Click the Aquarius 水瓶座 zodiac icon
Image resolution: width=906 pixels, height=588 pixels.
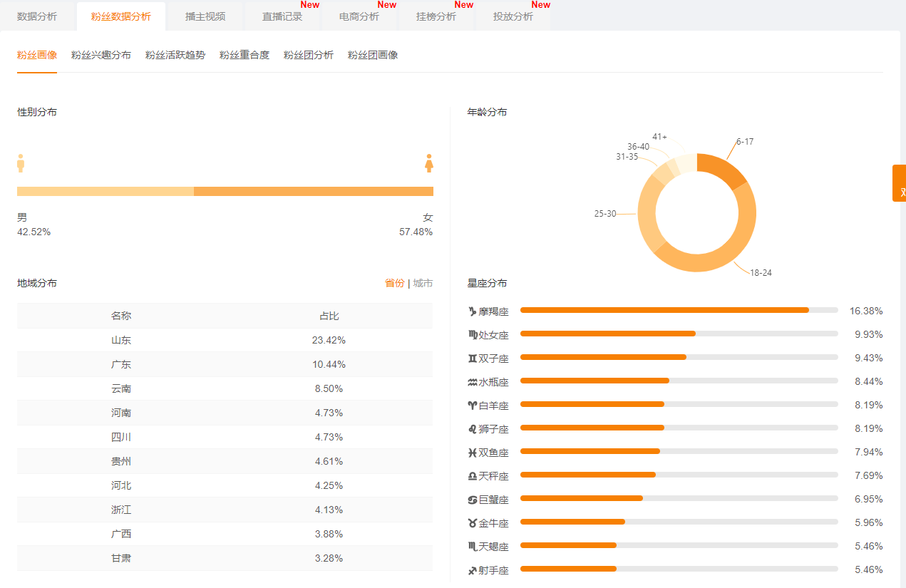(x=472, y=382)
